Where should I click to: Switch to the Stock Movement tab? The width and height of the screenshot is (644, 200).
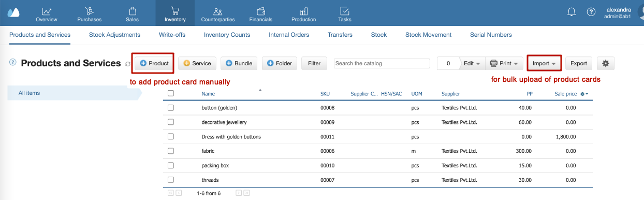point(429,35)
